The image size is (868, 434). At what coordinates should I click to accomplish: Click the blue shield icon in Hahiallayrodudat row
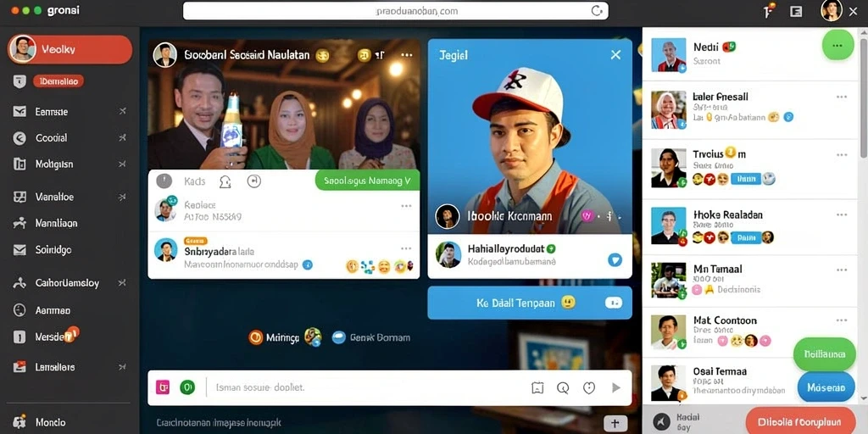pyautogui.click(x=615, y=259)
